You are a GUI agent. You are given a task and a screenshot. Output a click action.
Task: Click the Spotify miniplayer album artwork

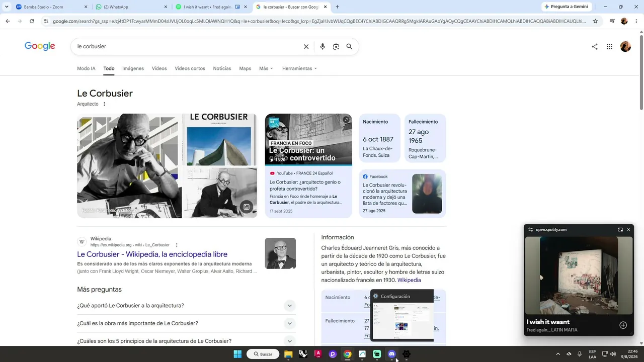(x=579, y=276)
